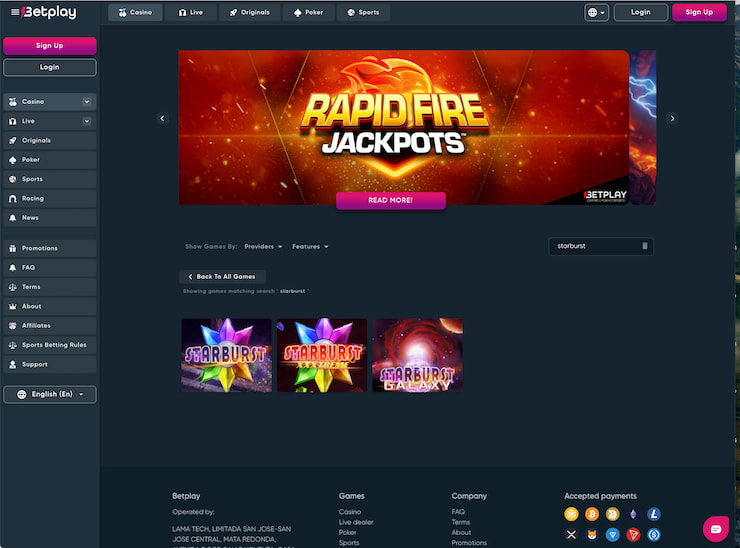This screenshot has height=548, width=740.
Task: Click the red Tron payment icon
Action: pos(633,535)
